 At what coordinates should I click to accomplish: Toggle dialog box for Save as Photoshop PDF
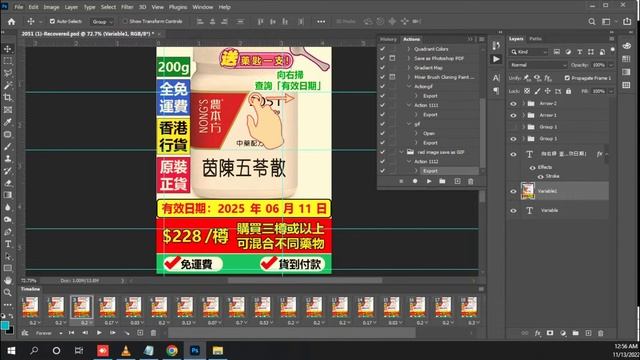click(x=392, y=58)
